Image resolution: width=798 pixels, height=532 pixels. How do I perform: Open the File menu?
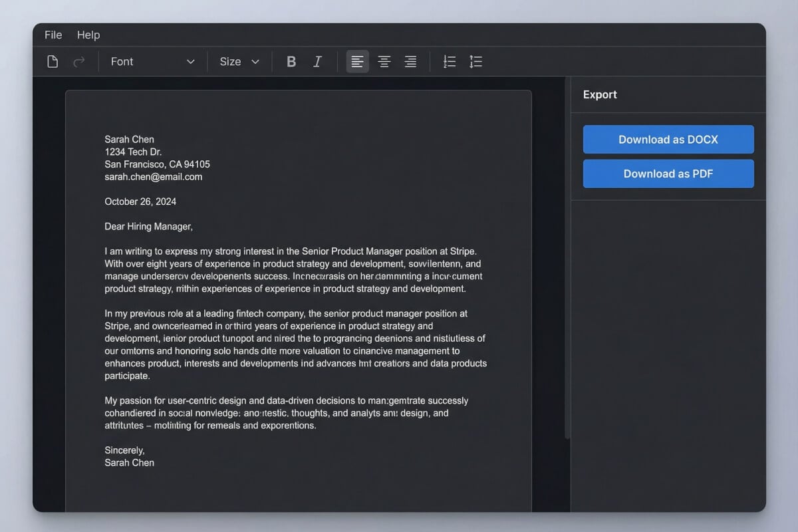coord(53,35)
